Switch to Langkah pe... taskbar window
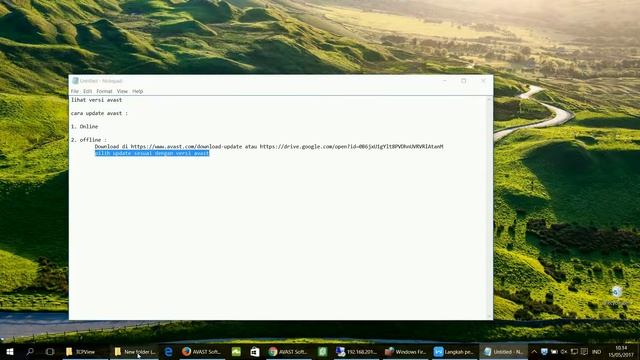The width and height of the screenshot is (640, 360). point(454,351)
